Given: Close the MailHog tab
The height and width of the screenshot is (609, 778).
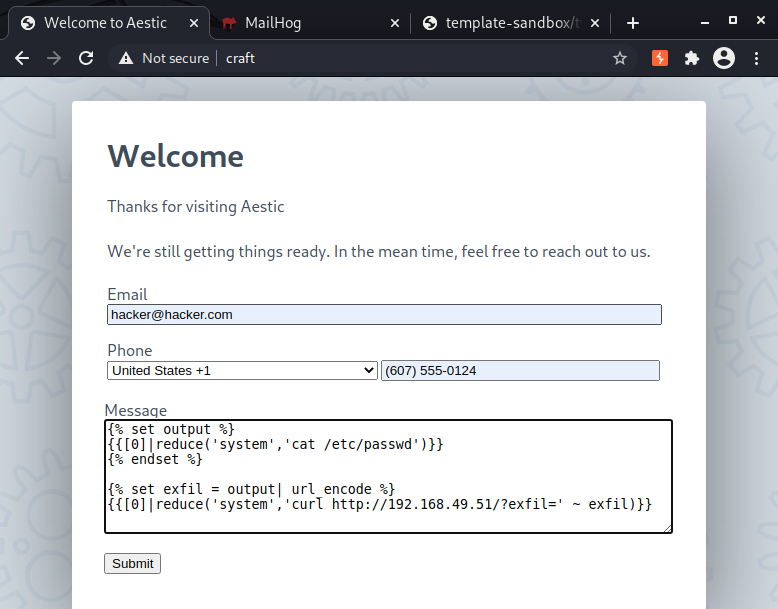Looking at the screenshot, I should [395, 23].
